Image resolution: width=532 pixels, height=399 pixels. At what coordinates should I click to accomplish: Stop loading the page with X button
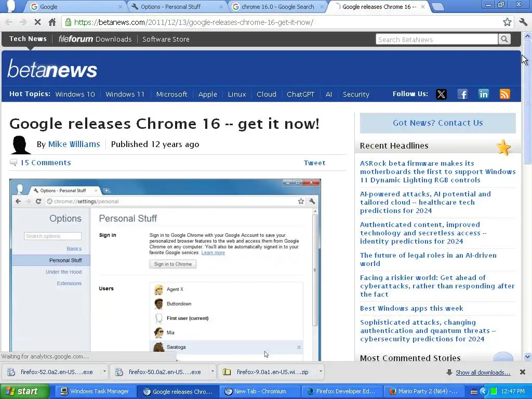(x=37, y=22)
